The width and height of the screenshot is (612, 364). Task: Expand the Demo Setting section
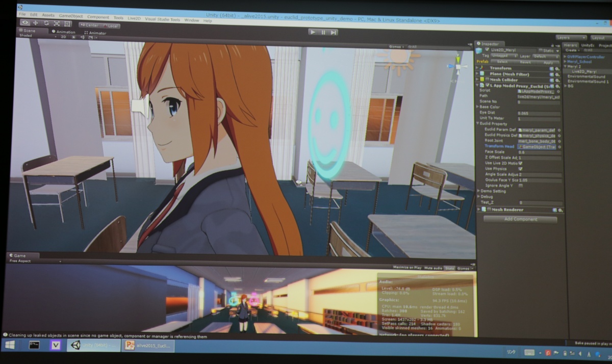pyautogui.click(x=478, y=191)
